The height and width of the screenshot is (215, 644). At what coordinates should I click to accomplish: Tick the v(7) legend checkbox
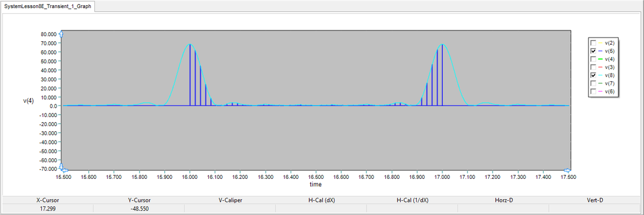click(x=592, y=83)
